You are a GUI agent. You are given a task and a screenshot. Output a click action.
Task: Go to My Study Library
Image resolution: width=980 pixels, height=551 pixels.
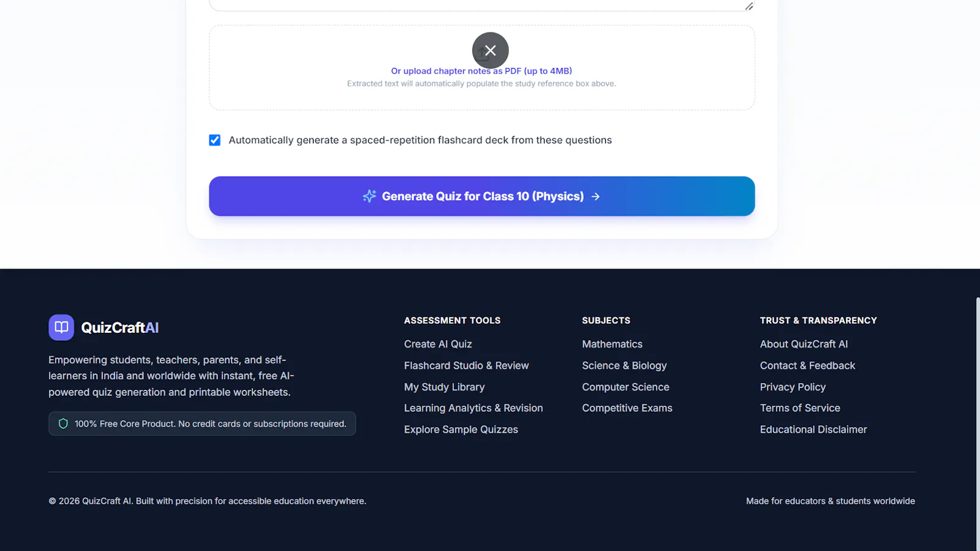[444, 387]
